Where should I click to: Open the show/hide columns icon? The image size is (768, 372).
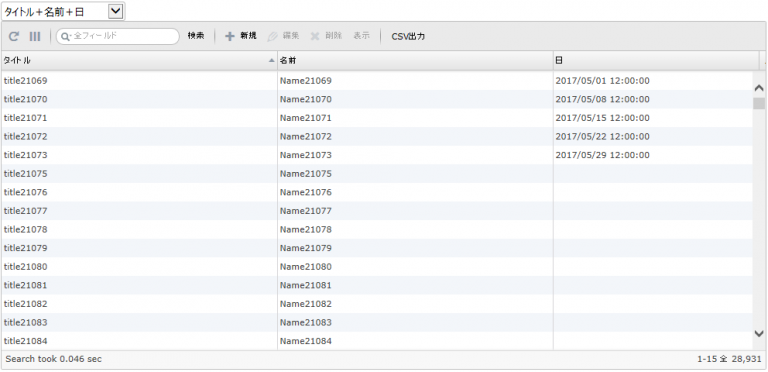35,36
